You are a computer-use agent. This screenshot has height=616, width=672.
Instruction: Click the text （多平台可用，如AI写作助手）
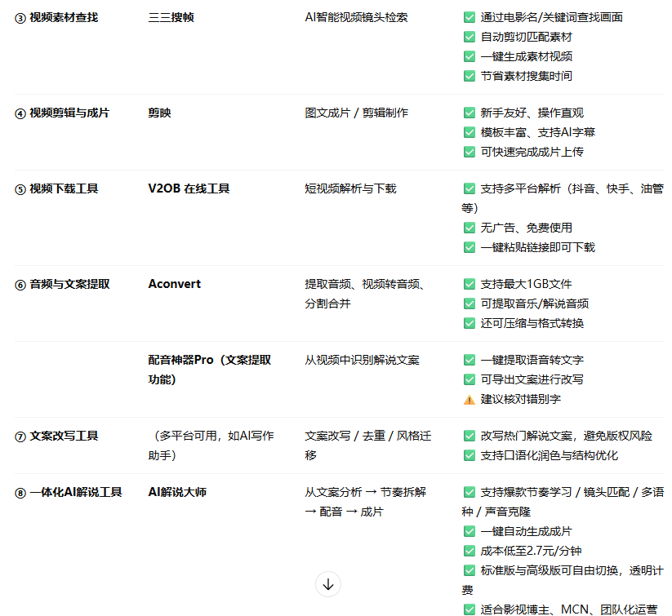211,445
